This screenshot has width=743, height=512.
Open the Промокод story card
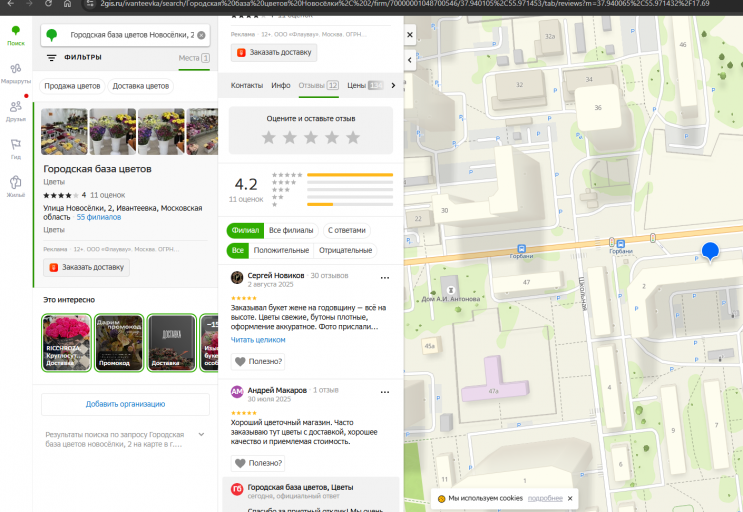point(119,343)
